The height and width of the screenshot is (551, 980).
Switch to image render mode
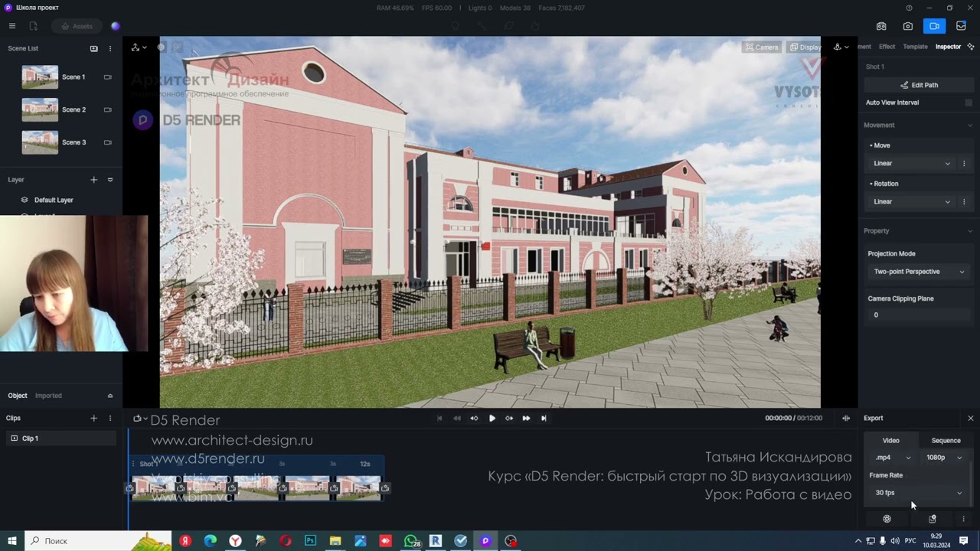click(908, 26)
